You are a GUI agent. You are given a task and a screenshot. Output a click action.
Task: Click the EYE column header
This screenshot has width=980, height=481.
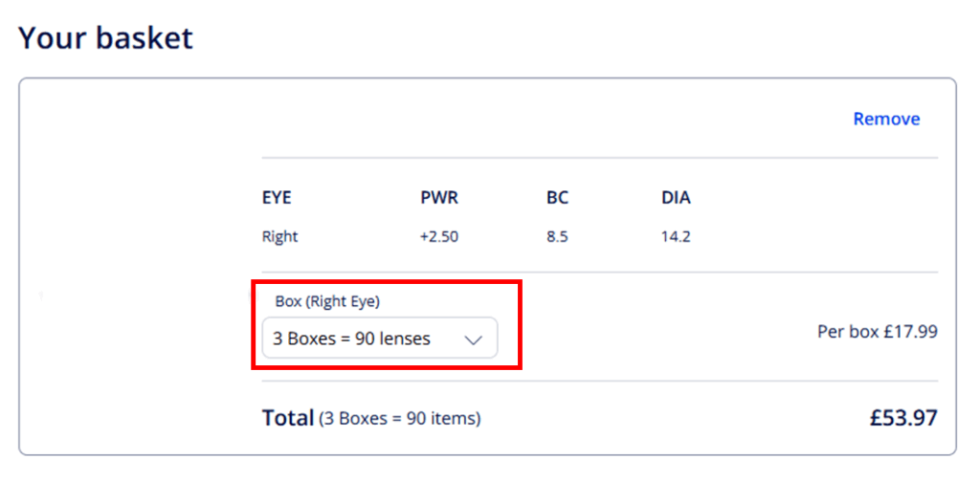click(x=277, y=199)
